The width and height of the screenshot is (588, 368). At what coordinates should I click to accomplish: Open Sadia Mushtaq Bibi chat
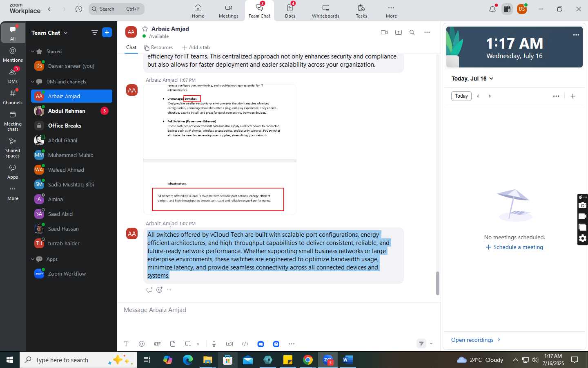[x=71, y=184]
